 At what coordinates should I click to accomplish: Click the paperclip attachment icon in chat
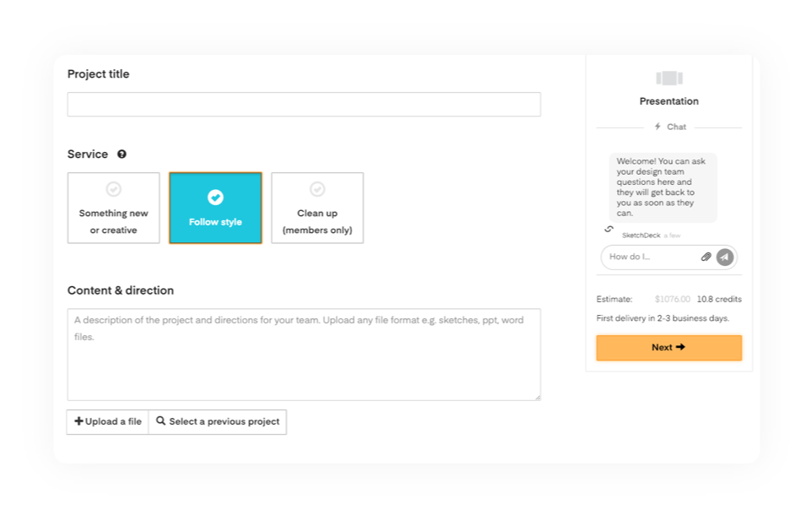coord(706,257)
